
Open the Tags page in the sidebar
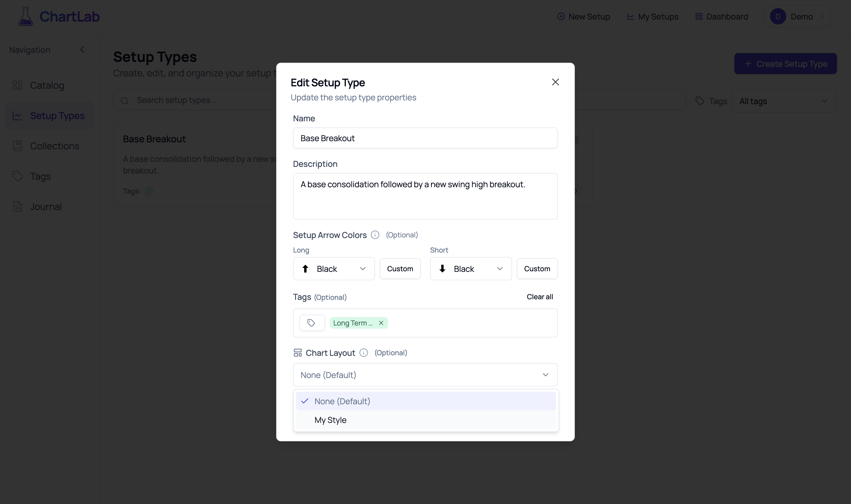click(49, 176)
